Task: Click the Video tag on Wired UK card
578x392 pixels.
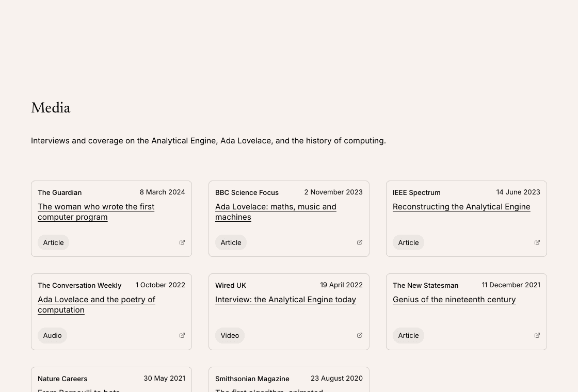Action: coord(230,335)
